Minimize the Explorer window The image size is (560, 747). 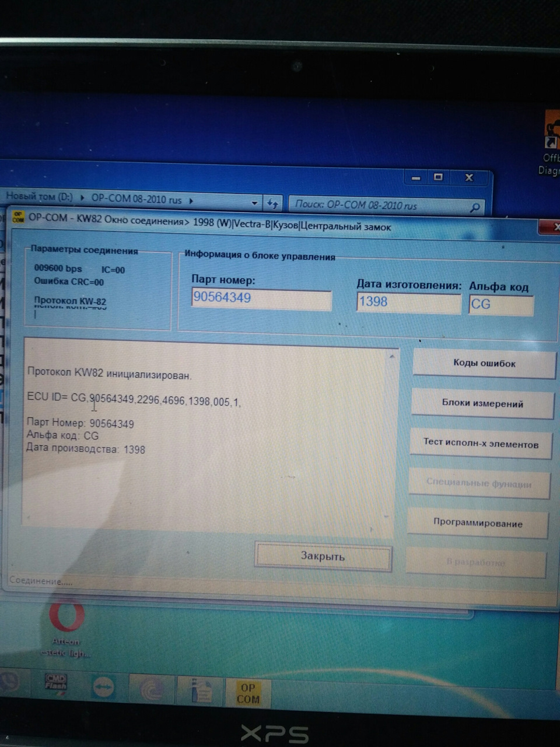[415, 177]
